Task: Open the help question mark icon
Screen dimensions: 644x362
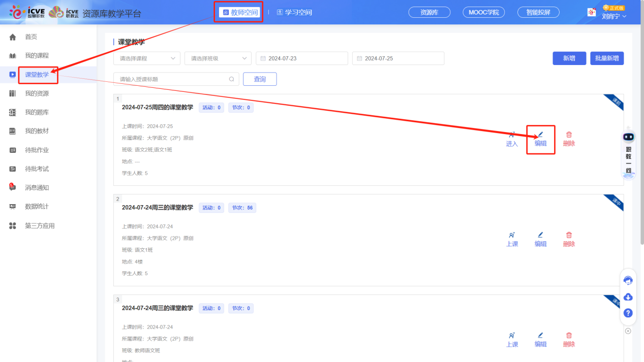Action: coord(628,313)
